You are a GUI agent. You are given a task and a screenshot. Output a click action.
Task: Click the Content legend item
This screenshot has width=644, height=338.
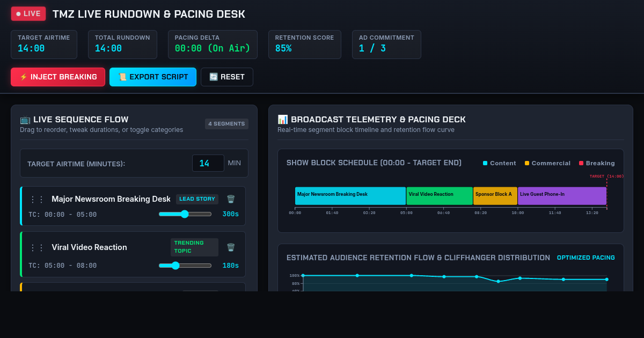coord(500,163)
